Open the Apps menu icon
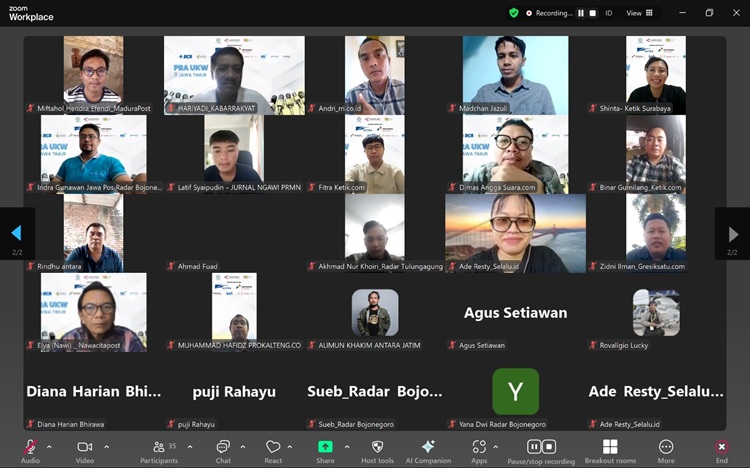This screenshot has height=468, width=750. (x=479, y=447)
